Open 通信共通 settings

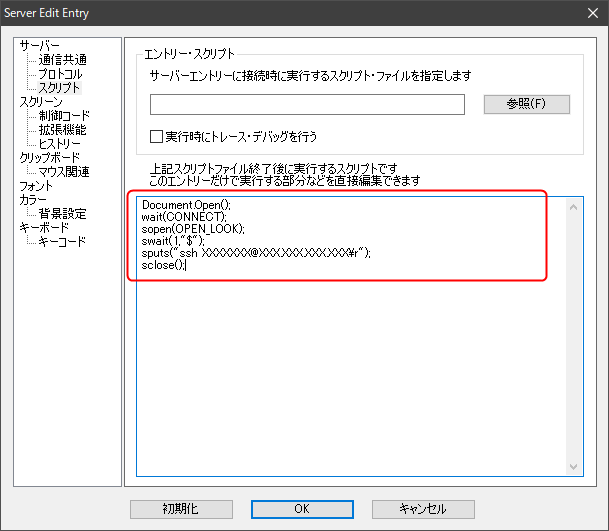pos(63,60)
